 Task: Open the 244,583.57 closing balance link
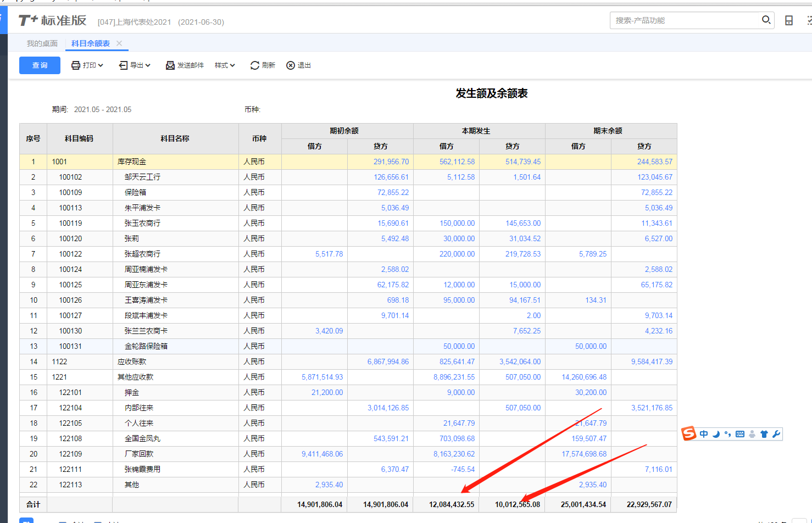click(655, 162)
